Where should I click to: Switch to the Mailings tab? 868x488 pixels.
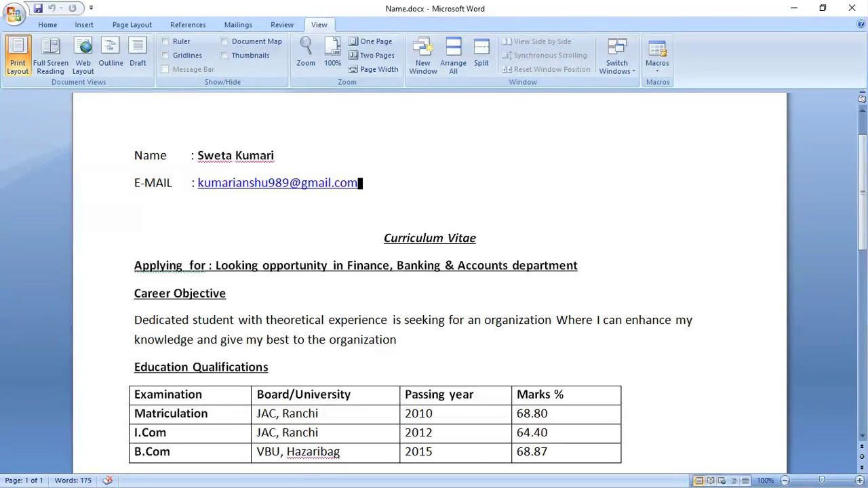(x=238, y=25)
